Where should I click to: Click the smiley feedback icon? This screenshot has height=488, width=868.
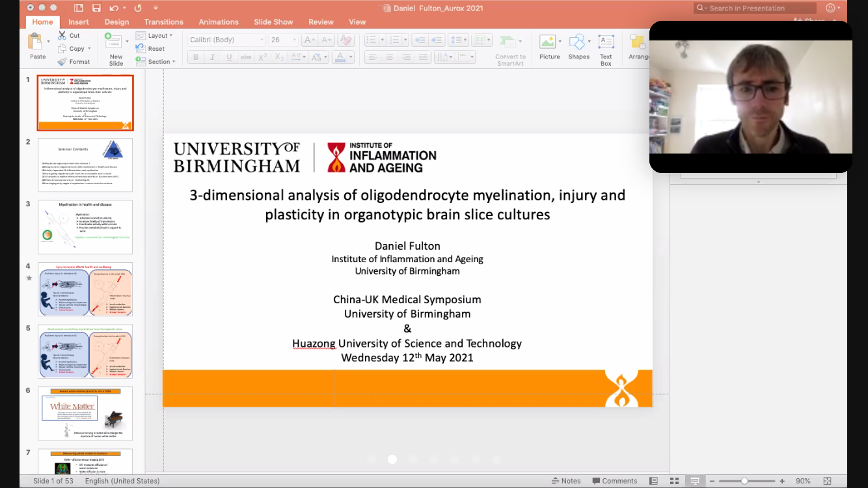[x=830, y=8]
